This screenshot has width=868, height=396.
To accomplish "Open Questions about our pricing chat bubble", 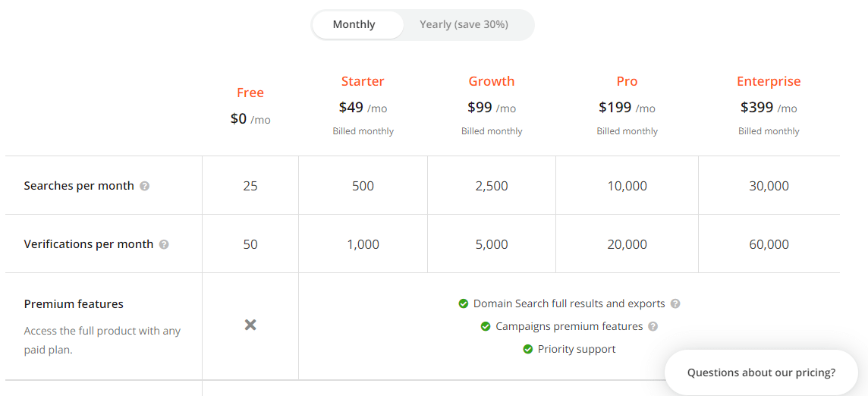I will pos(762,372).
